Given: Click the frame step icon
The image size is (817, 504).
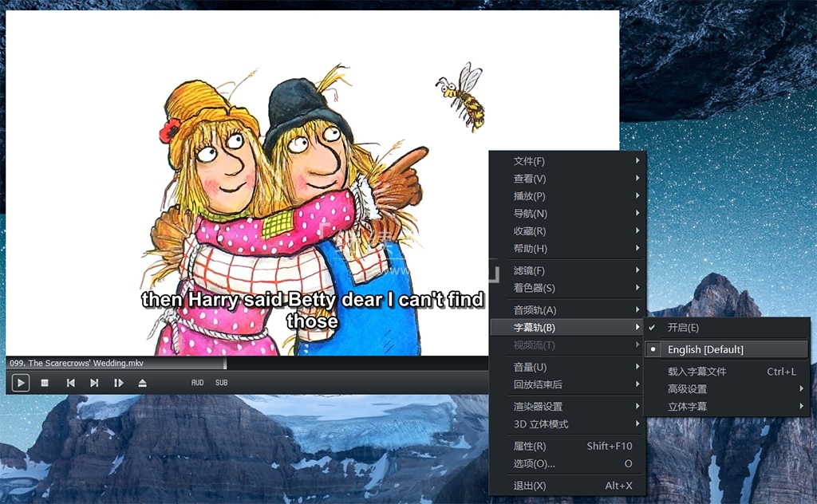Looking at the screenshot, I should coord(118,383).
